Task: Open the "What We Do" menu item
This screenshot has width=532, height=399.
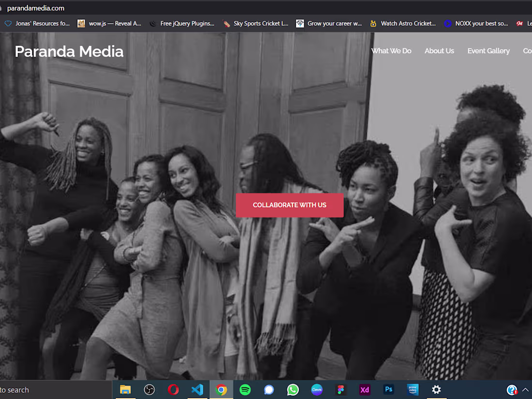Action: pyautogui.click(x=391, y=51)
